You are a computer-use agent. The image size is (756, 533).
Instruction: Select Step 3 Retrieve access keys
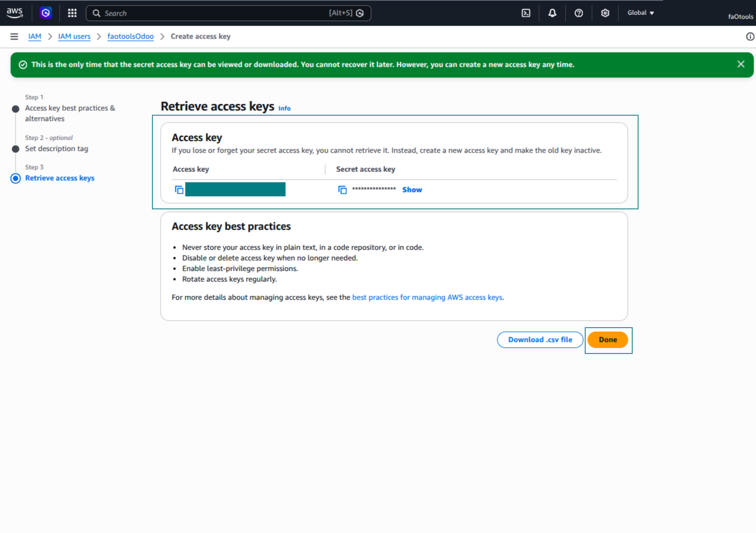pyautogui.click(x=59, y=178)
